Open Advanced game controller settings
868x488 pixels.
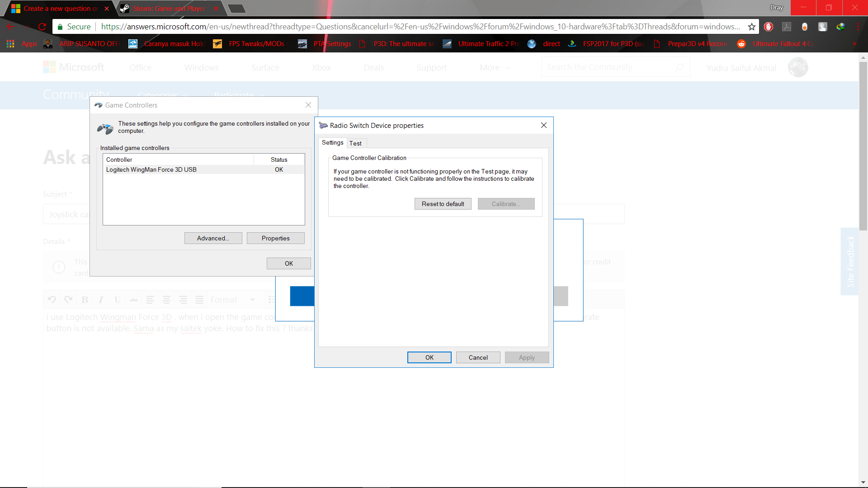point(213,238)
